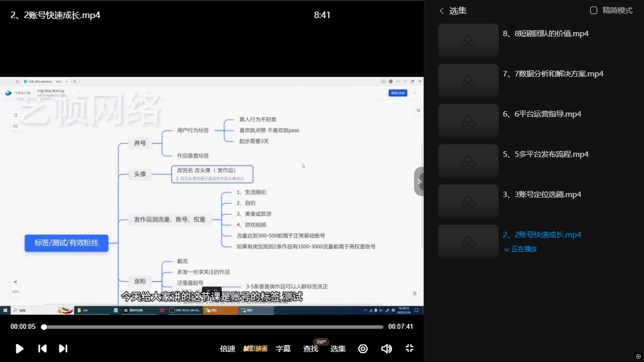Screen dimensions: 644x362
Task: Open the 字幕 subtitle options
Action: pyautogui.click(x=283, y=348)
